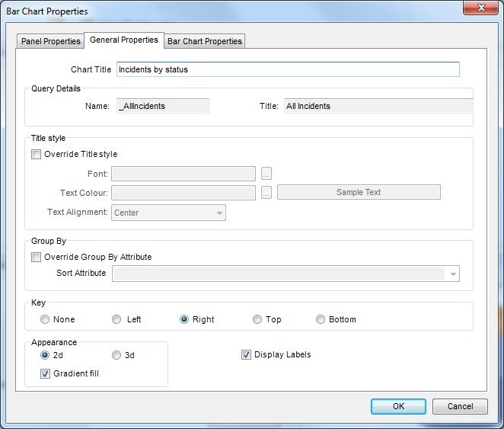Expand the Sort Attribute dropdown
The image size is (504, 429).
point(453,274)
